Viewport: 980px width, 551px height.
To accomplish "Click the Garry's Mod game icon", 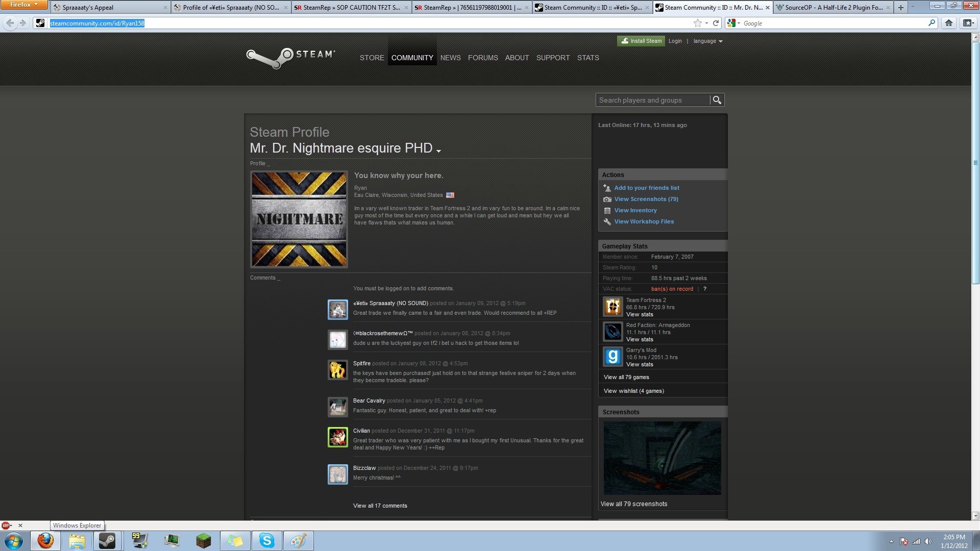I will pyautogui.click(x=612, y=357).
